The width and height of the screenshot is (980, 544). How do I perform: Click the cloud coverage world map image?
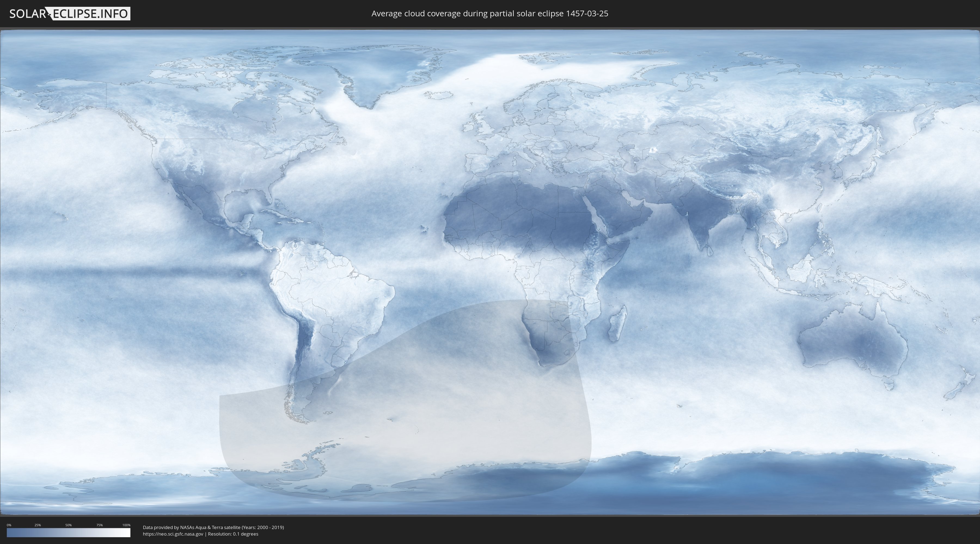click(x=490, y=272)
